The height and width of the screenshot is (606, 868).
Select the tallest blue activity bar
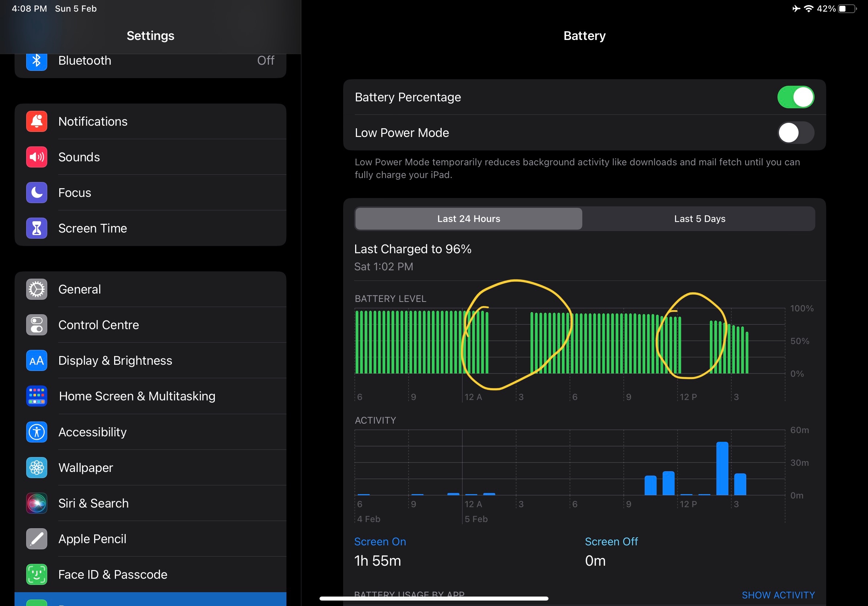point(722,468)
